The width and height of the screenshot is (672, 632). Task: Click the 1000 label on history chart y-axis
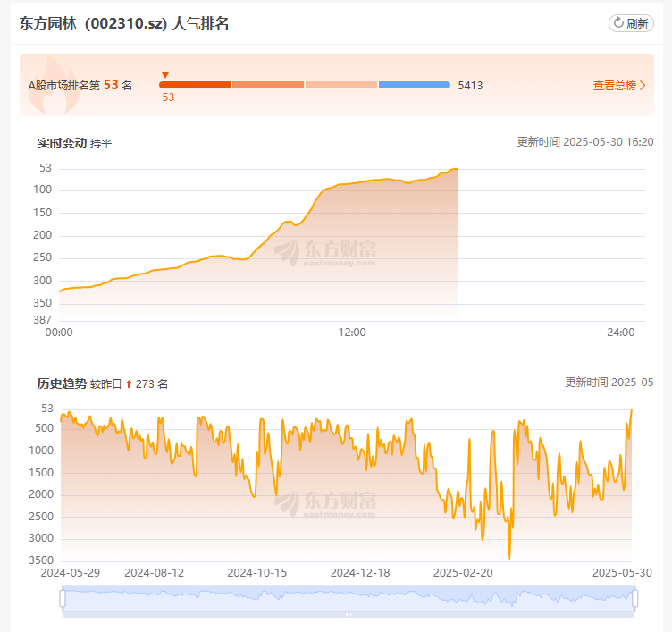tap(41, 451)
